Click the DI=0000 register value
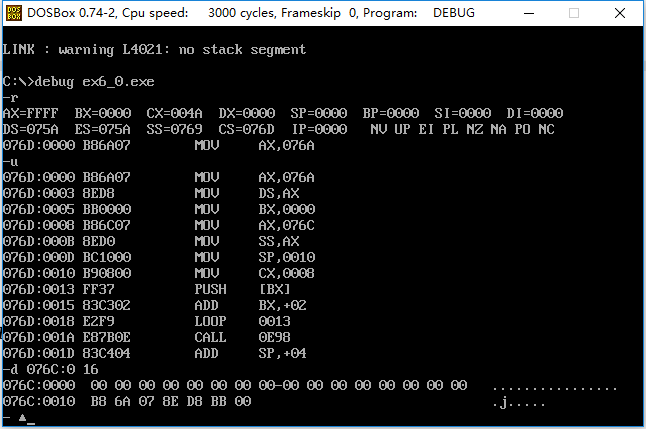This screenshot has width=646, height=429. [x=534, y=113]
